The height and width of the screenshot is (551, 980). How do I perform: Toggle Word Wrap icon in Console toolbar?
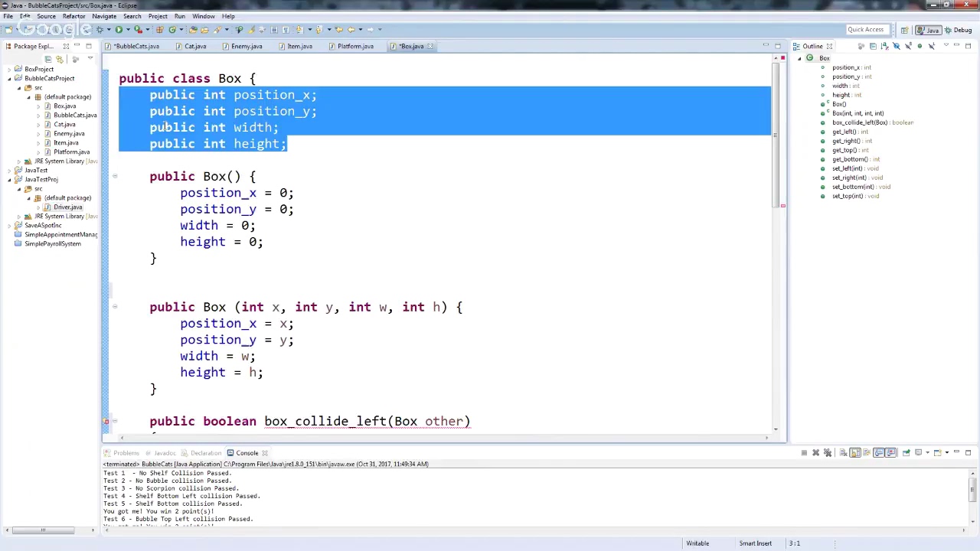867,452
